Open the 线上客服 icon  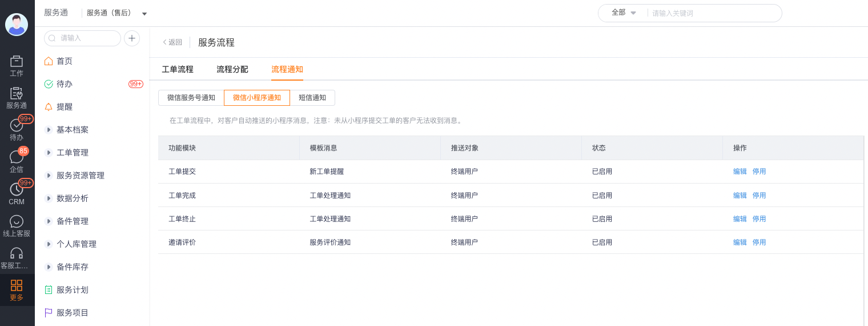tap(17, 221)
